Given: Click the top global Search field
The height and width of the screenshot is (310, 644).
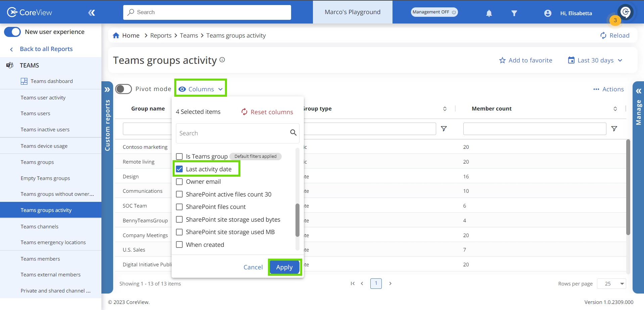Looking at the screenshot, I should [x=207, y=12].
